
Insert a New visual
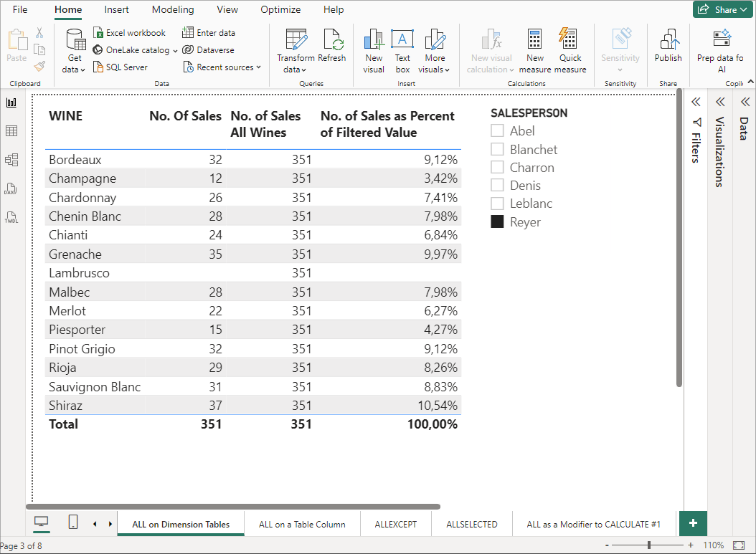tap(374, 51)
